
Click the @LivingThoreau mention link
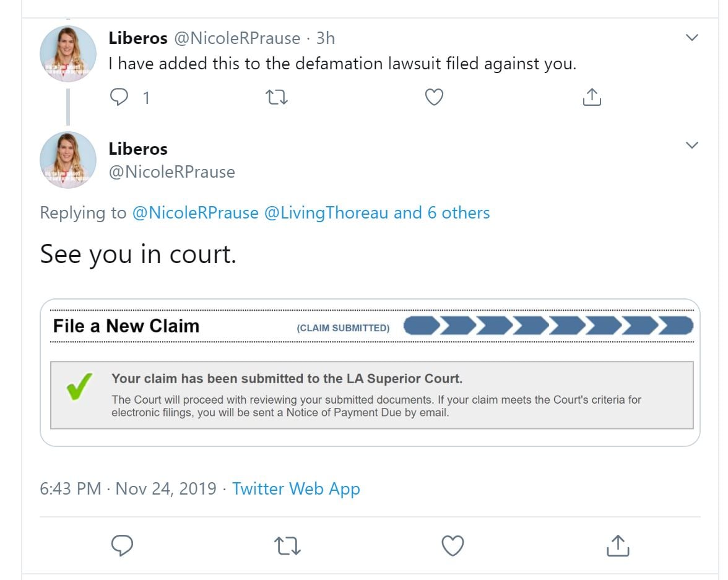[x=326, y=213]
